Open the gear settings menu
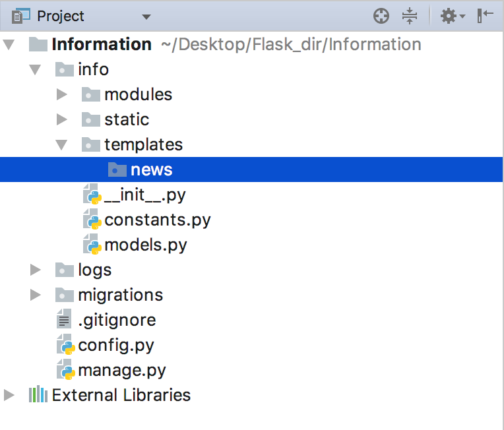Image resolution: width=504 pixels, height=430 pixels. (453, 16)
